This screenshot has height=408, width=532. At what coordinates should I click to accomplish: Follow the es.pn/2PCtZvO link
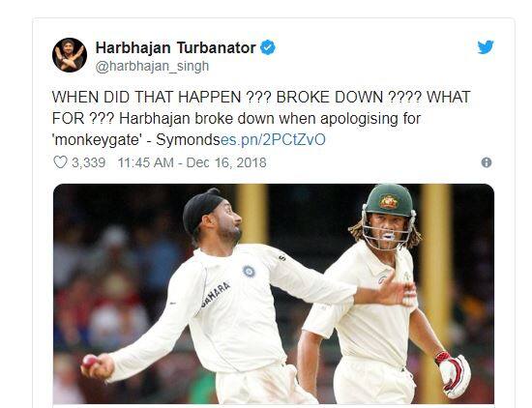click(273, 140)
